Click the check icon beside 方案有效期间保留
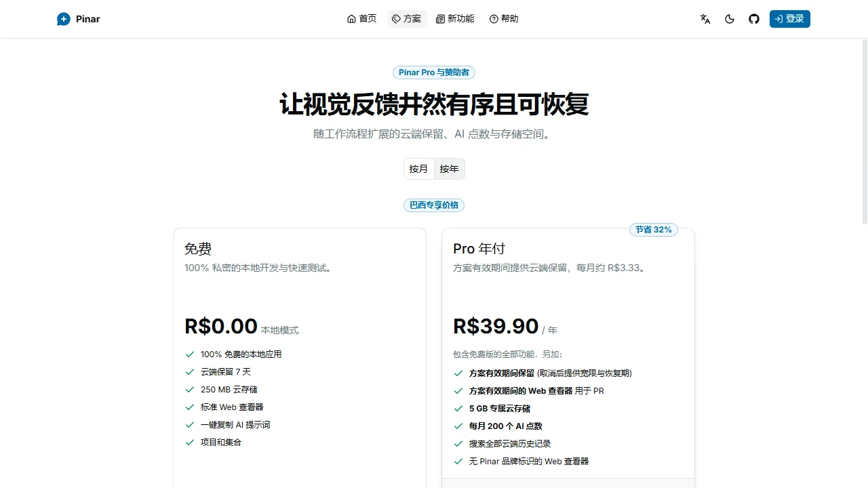 click(458, 373)
